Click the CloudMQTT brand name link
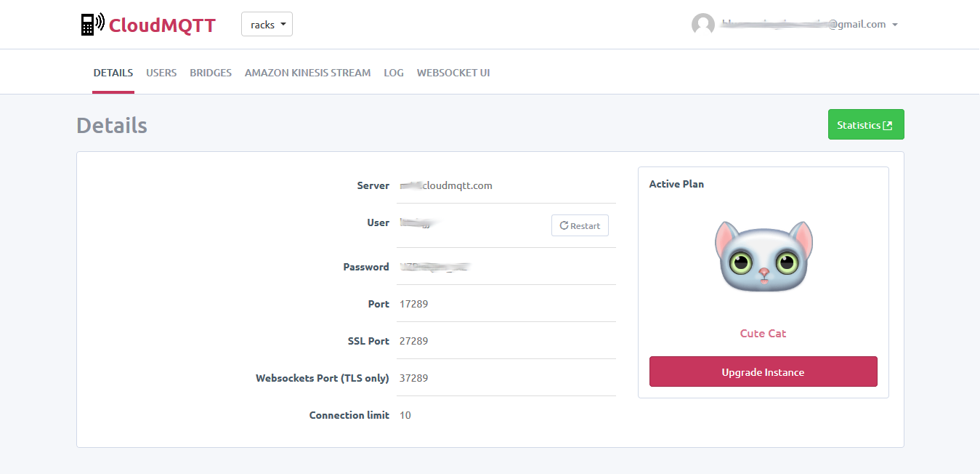 point(162,25)
